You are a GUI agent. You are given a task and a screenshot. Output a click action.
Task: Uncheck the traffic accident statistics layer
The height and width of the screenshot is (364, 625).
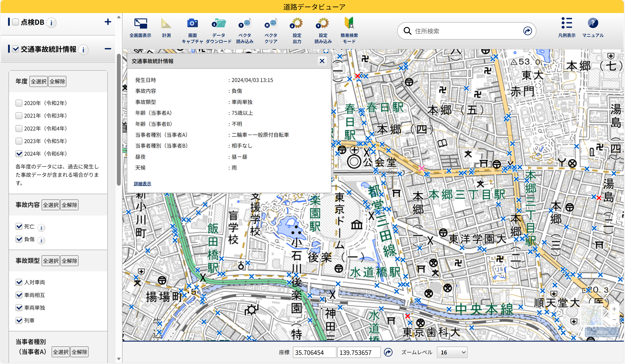(16, 49)
